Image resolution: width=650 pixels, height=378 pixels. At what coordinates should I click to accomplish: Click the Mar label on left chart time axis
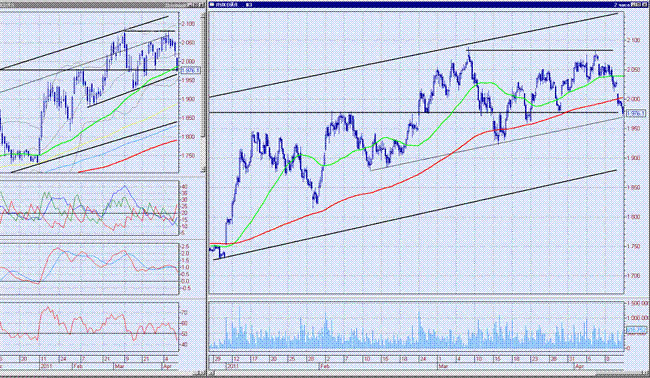119,366
